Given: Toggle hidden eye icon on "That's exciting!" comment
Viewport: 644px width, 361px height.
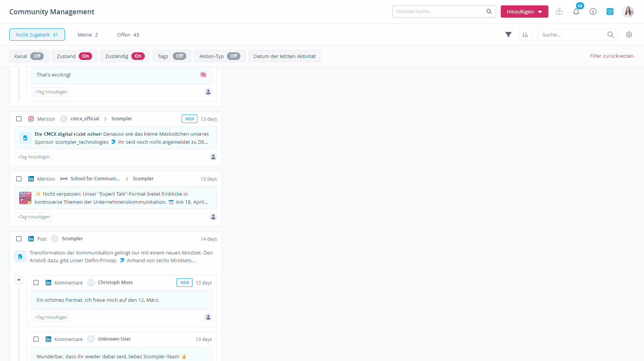Looking at the screenshot, I should (x=203, y=75).
